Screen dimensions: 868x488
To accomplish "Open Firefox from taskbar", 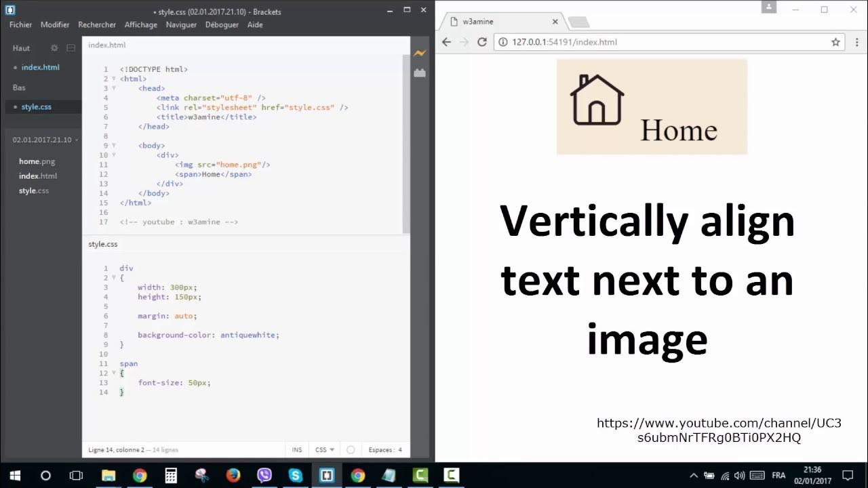I will click(x=233, y=475).
